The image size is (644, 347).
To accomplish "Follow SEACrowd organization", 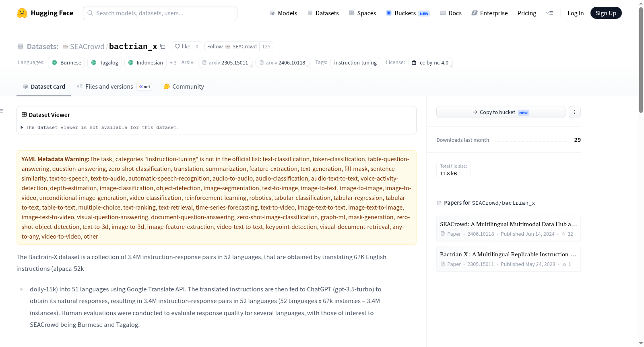I will 232,46.
